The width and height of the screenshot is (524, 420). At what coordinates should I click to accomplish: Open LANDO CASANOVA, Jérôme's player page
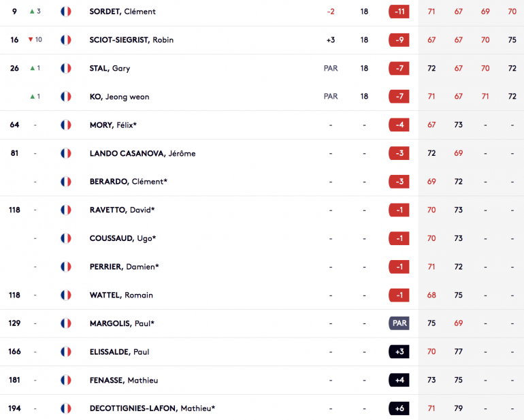(142, 153)
